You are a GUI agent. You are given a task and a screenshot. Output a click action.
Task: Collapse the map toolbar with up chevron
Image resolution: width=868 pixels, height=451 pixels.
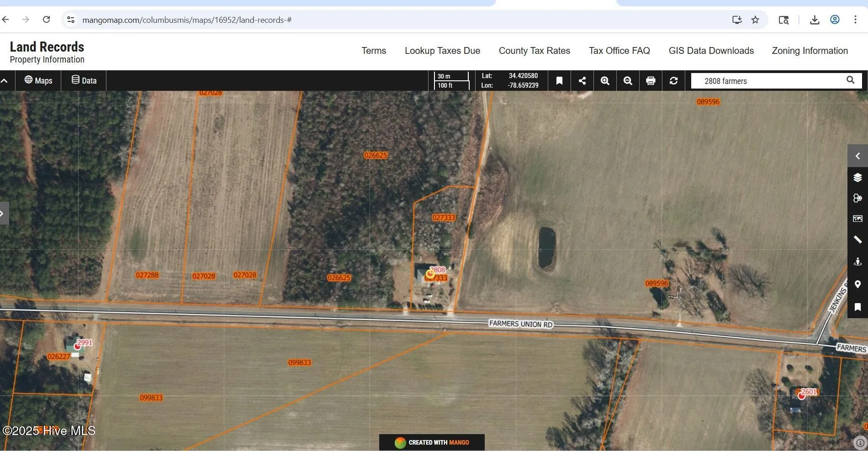click(x=5, y=80)
